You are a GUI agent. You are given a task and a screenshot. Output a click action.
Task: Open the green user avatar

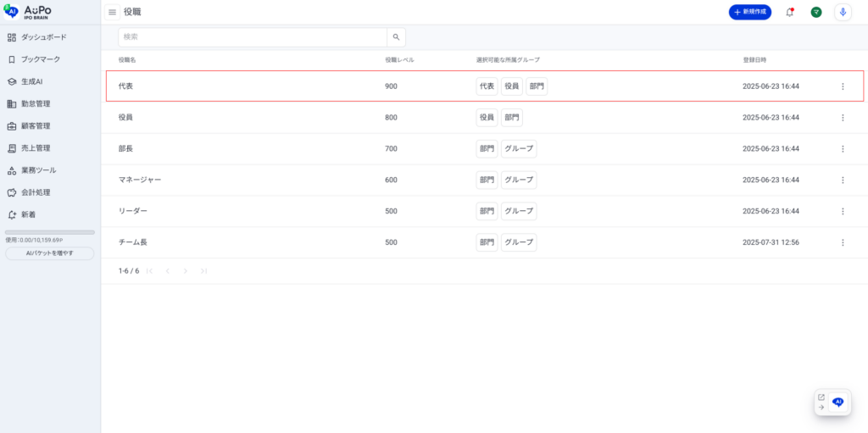tap(816, 12)
